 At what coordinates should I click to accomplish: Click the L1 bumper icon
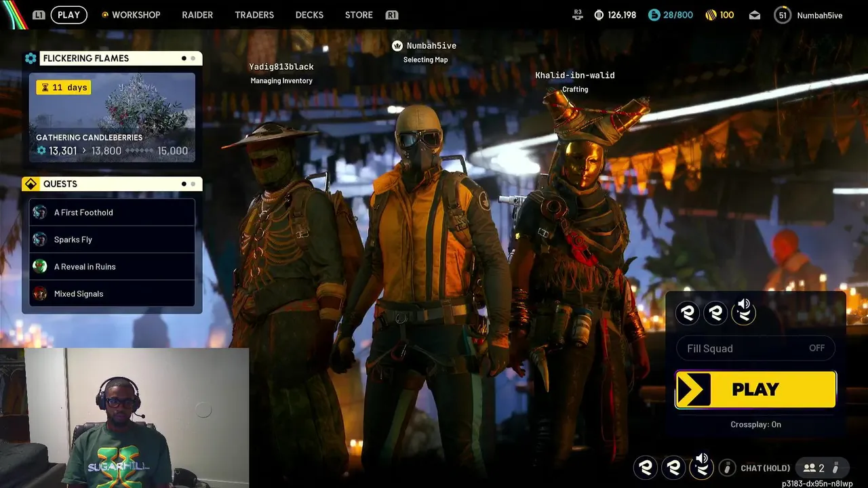click(39, 15)
